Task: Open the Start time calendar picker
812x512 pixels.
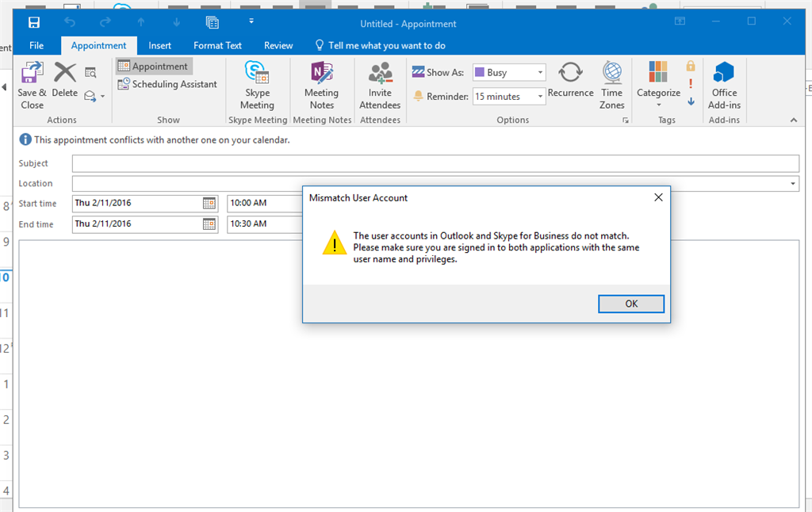Action: 209,204
